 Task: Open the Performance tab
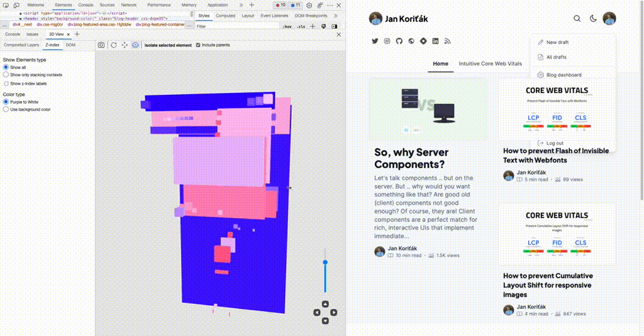pyautogui.click(x=159, y=5)
